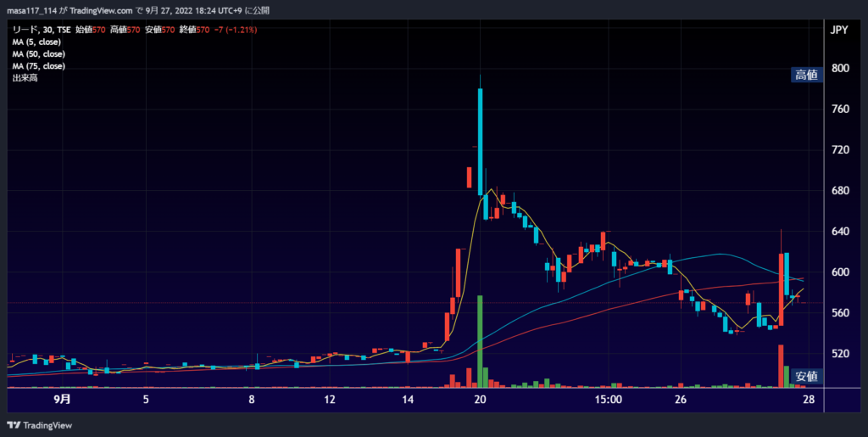Image resolution: width=868 pixels, height=437 pixels.
Task: Click the 640 price axis value
Action: pyautogui.click(x=840, y=231)
